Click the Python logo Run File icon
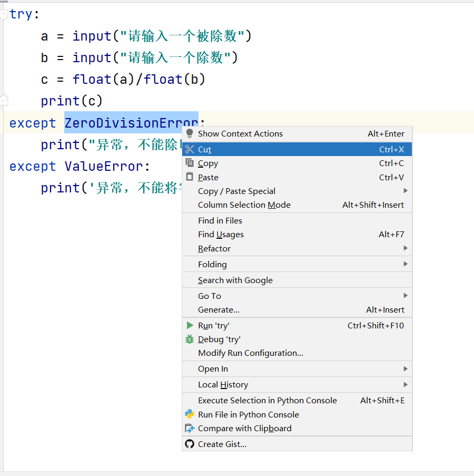 pos(190,414)
